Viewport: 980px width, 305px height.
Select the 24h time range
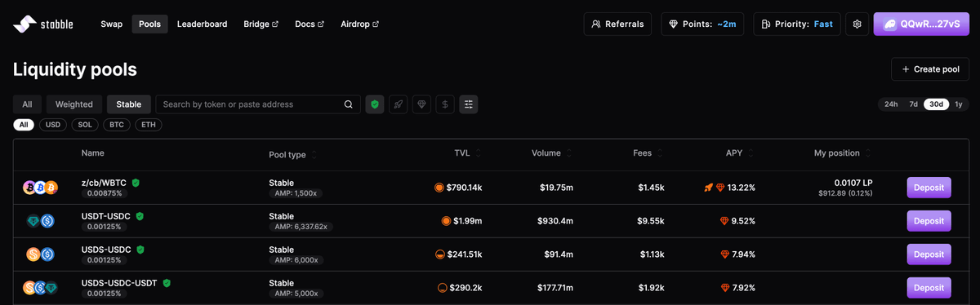pos(891,104)
